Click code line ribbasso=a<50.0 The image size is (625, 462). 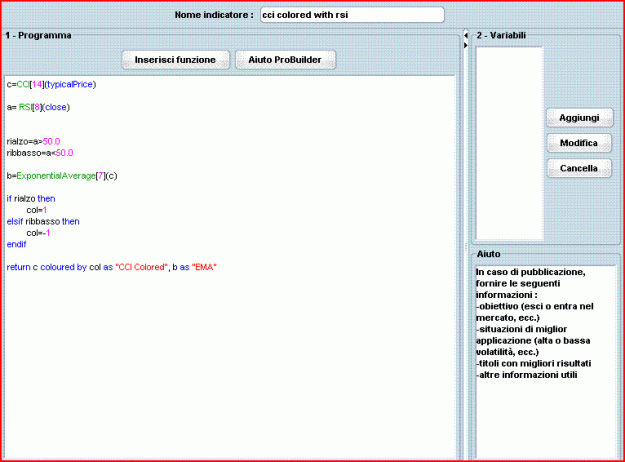coord(40,153)
